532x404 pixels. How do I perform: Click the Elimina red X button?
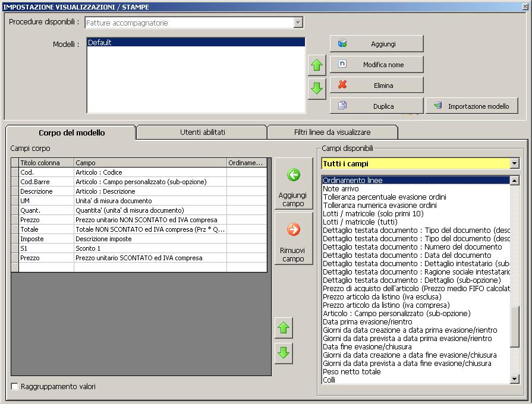pyautogui.click(x=376, y=85)
